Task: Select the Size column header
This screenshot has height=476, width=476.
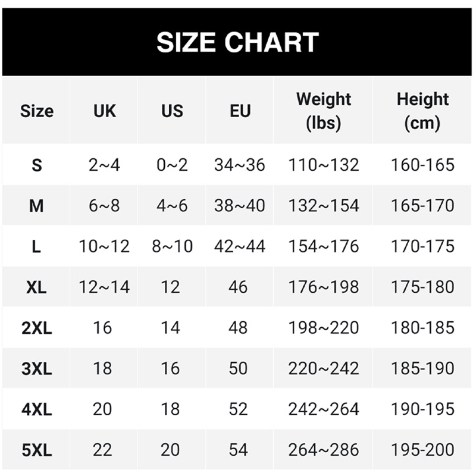Action: (x=36, y=111)
